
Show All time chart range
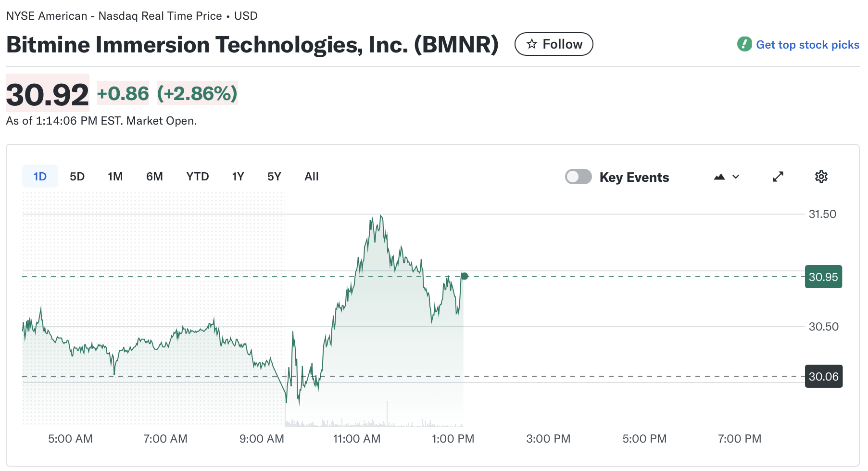coord(311,177)
